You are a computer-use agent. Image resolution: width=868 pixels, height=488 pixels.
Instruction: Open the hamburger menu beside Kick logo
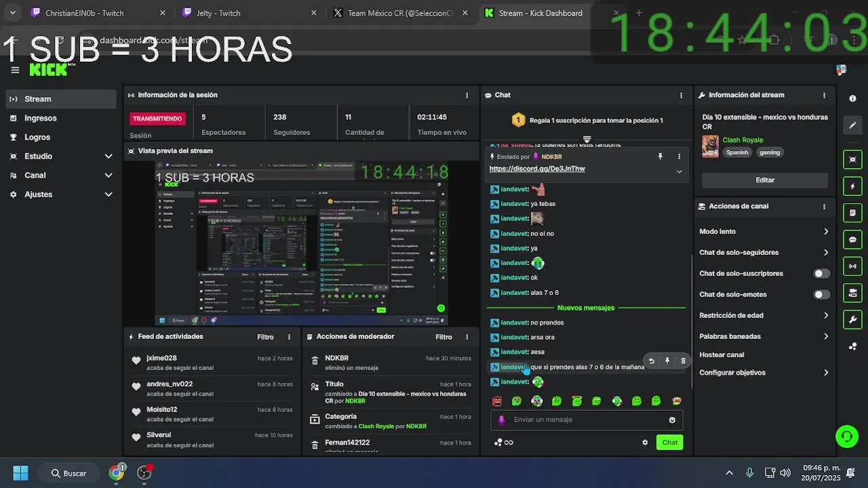coord(15,70)
